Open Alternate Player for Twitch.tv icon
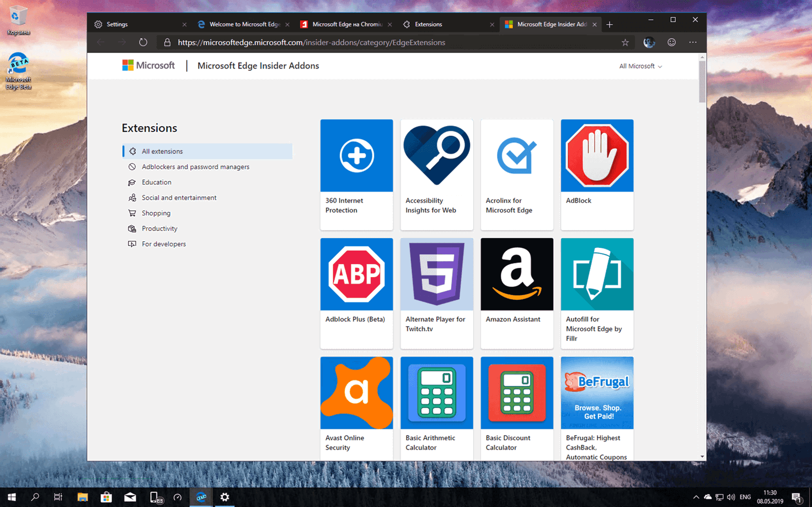This screenshot has width=812, height=507. click(437, 274)
